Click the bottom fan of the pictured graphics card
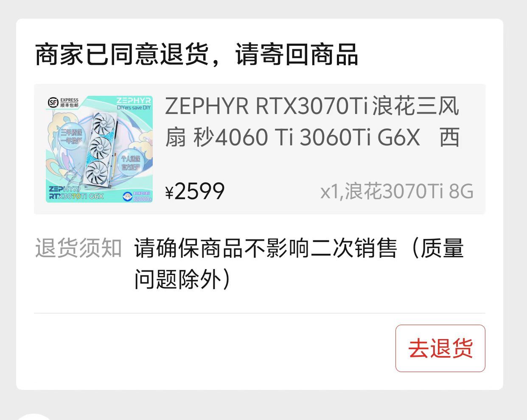This screenshot has height=420, width=527. pyautogui.click(x=98, y=172)
